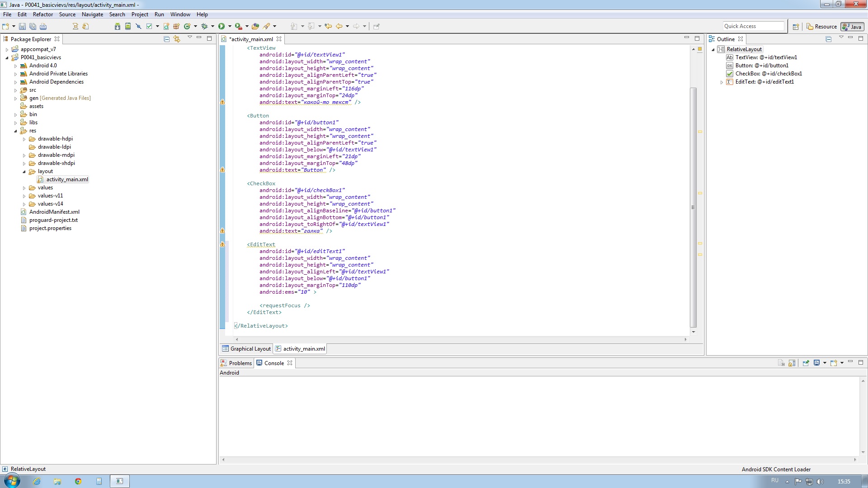868x488 pixels.
Task: Select the Console tab
Action: (x=274, y=363)
